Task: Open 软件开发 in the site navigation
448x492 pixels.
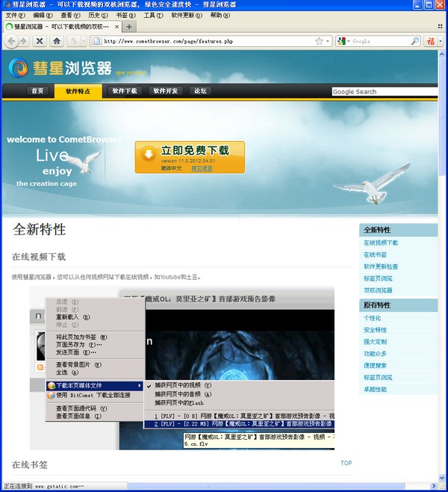Action: coord(165,90)
